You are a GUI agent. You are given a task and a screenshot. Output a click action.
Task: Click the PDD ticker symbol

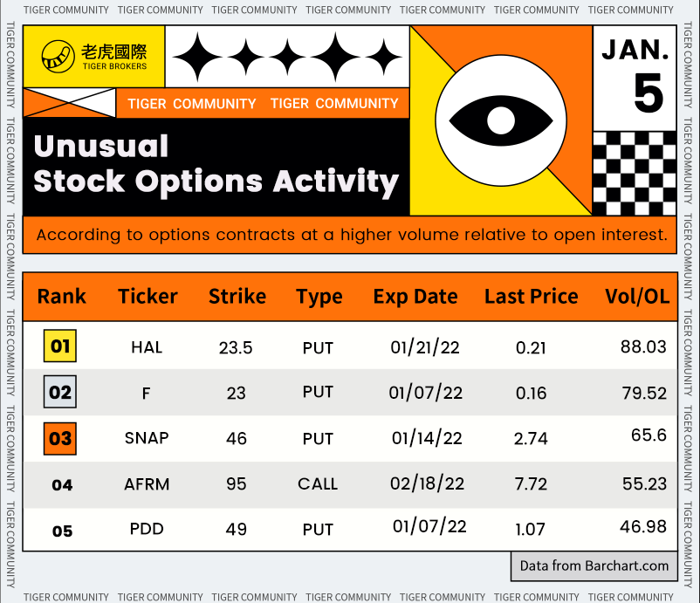[147, 529]
